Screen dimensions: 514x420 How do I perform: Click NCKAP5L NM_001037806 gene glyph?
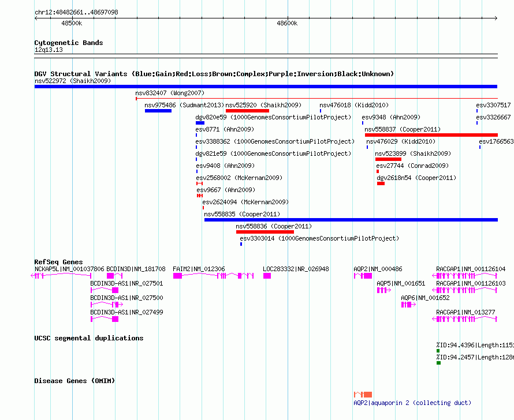pos(61,276)
